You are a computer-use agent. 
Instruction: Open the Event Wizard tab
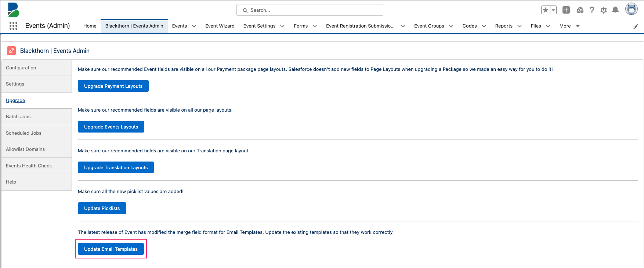coord(220,26)
